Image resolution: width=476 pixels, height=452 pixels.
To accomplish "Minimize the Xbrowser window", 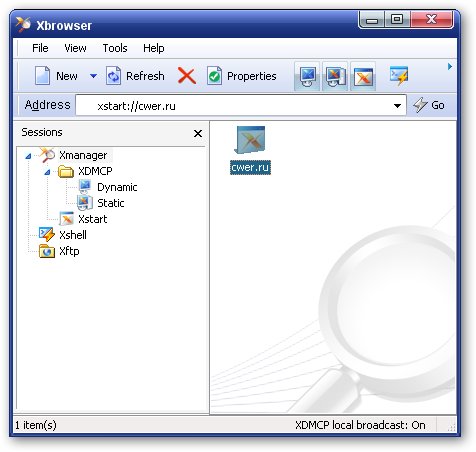I will 372,20.
